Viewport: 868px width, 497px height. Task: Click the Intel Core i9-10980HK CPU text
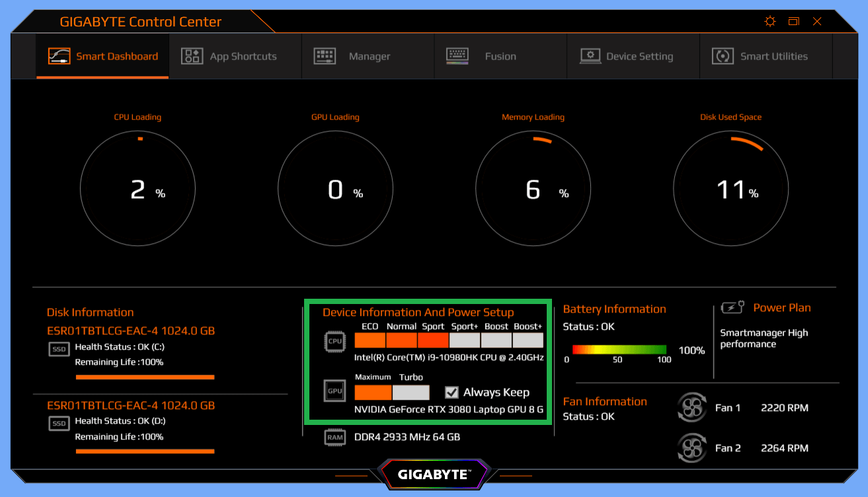tap(449, 358)
